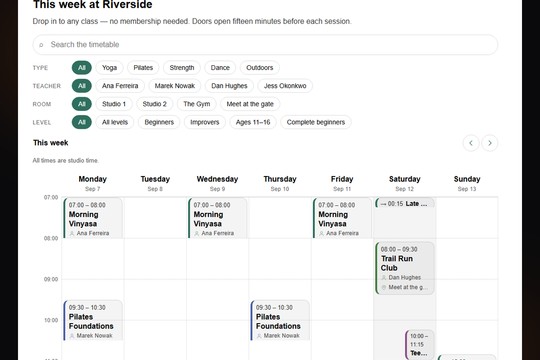Click teacher icon on Thursday Pilates Foundations

[x=259, y=336]
